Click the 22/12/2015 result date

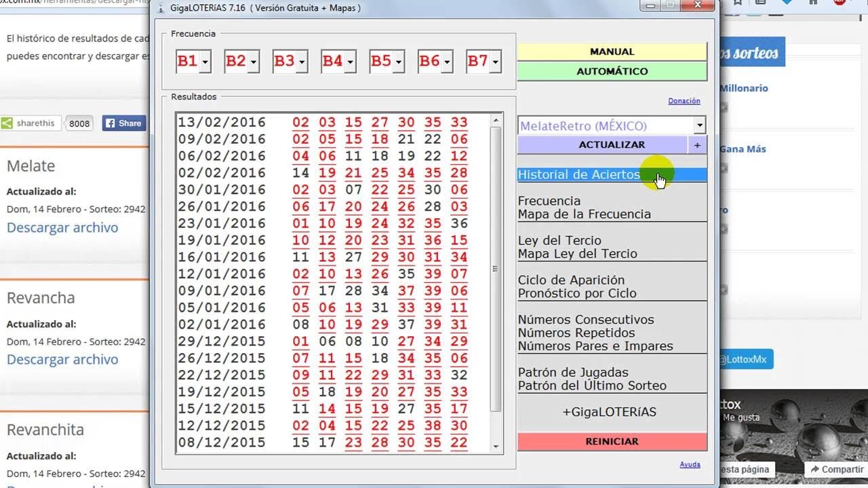point(222,375)
